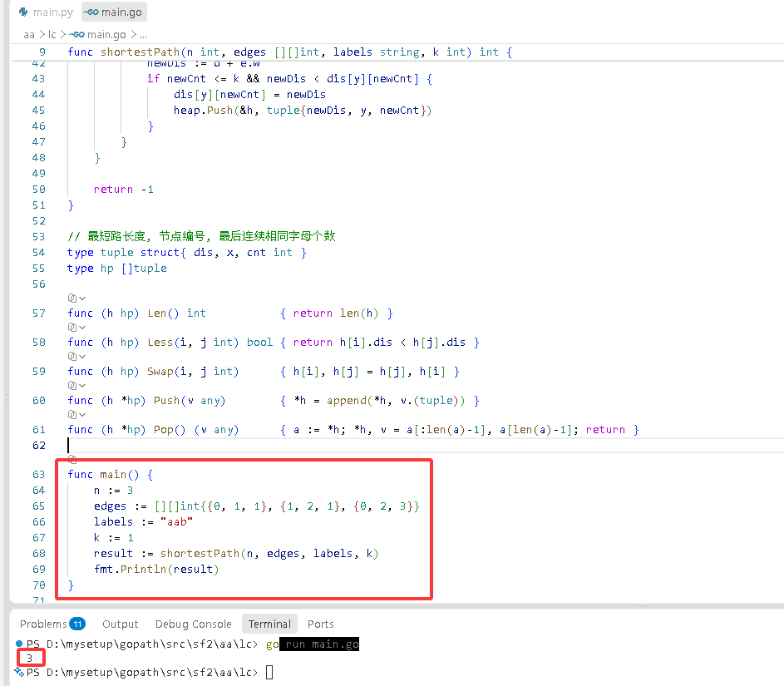Open the Output panel tab
Viewport: 784px width, 686px height.
point(120,624)
